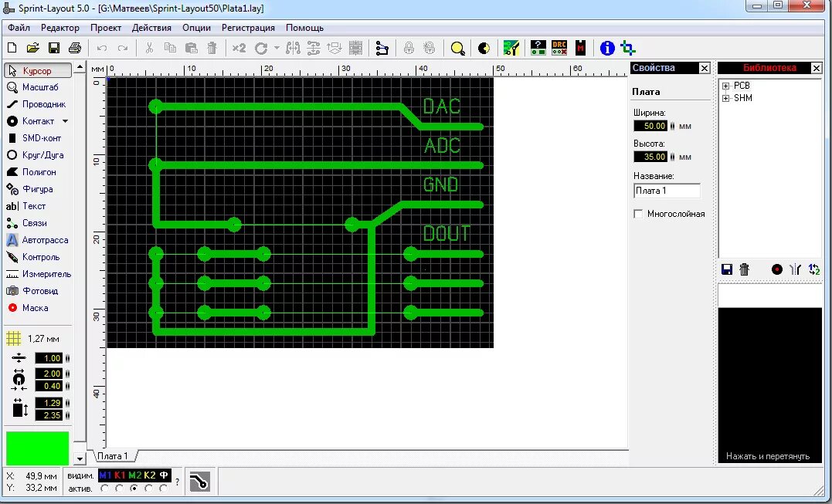
Task: Create a new file with the blank page icon
Action: tap(12, 48)
